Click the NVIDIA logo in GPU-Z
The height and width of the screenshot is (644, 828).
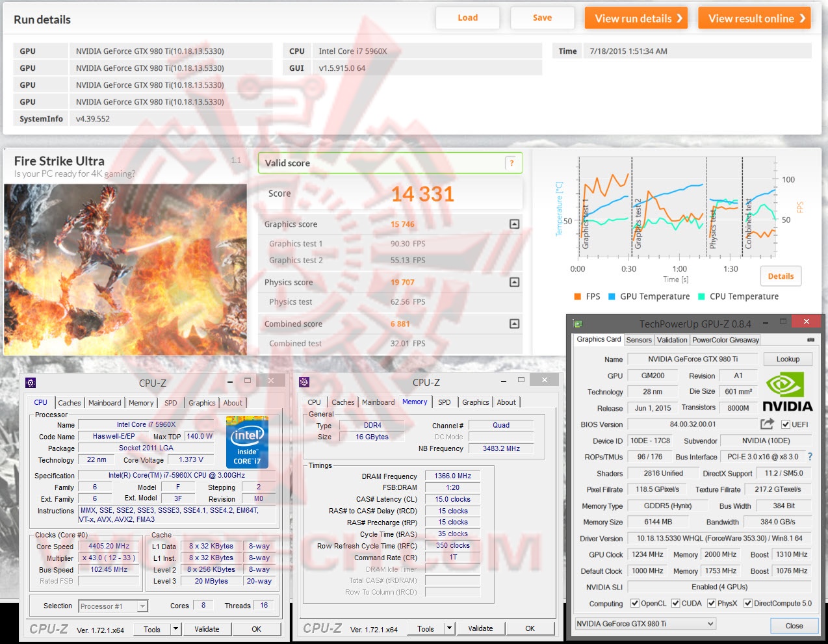click(x=787, y=392)
